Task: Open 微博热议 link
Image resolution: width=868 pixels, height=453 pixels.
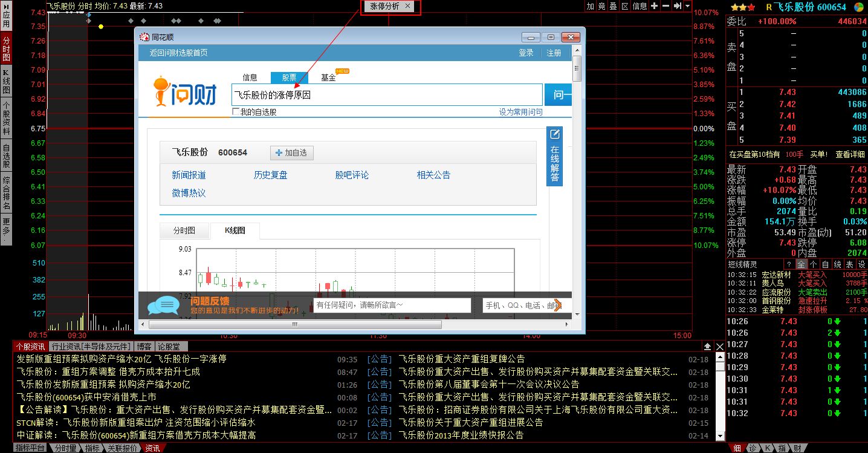Action: [x=189, y=194]
